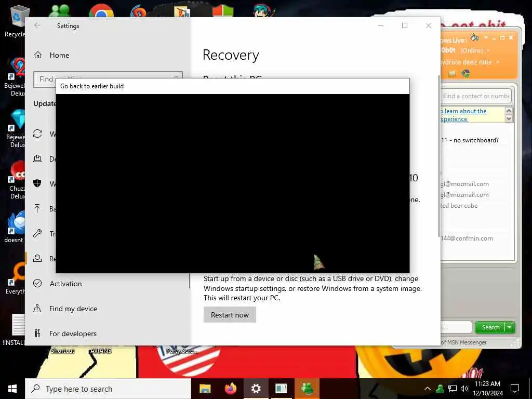Click the Recovery page heading

tap(231, 55)
